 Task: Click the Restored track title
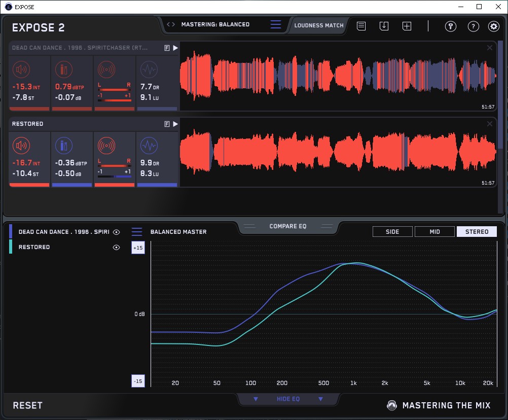27,124
